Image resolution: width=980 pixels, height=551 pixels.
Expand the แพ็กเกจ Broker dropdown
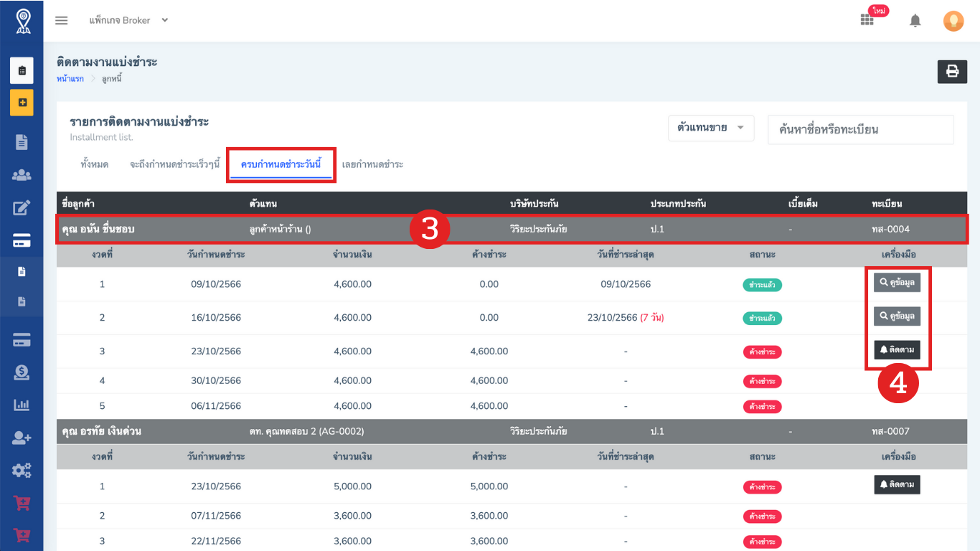click(129, 20)
